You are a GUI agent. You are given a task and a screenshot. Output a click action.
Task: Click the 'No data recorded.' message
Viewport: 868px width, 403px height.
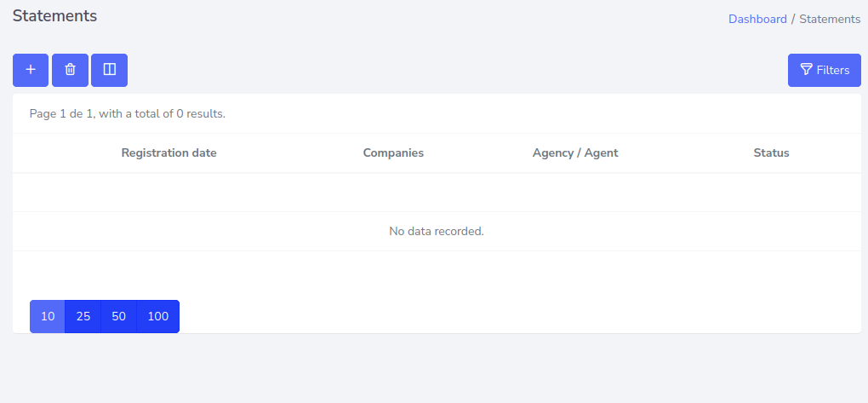pos(437,231)
